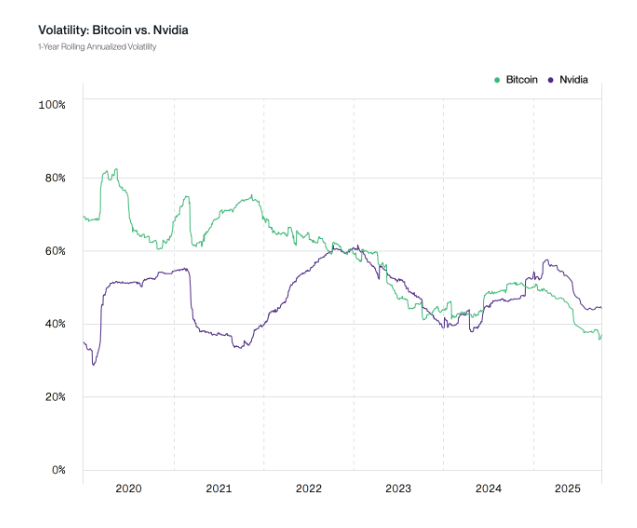637x528 pixels.
Task: Select the 2023 x-axis year label
Action: point(398,489)
